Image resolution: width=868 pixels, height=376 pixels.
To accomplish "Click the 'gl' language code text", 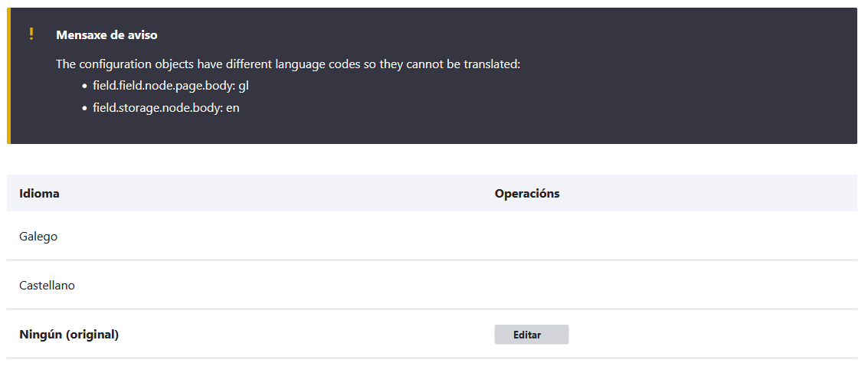I will coord(244,87).
